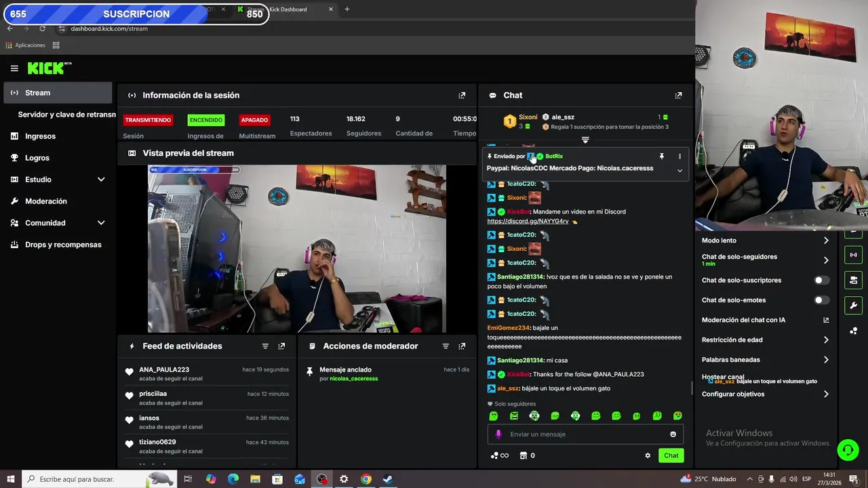Toggle Chat de solo-emotes switch
This screenshot has height=488, width=868.
click(821, 300)
